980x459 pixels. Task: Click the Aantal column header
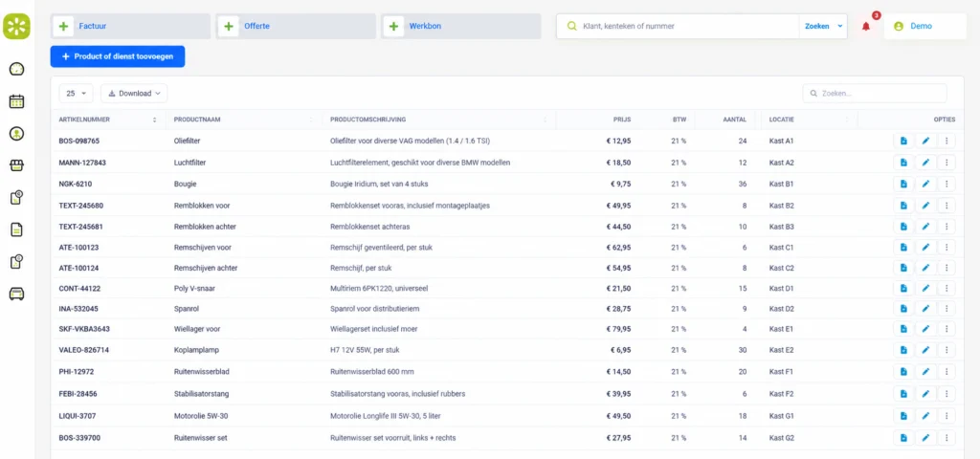tap(736, 120)
